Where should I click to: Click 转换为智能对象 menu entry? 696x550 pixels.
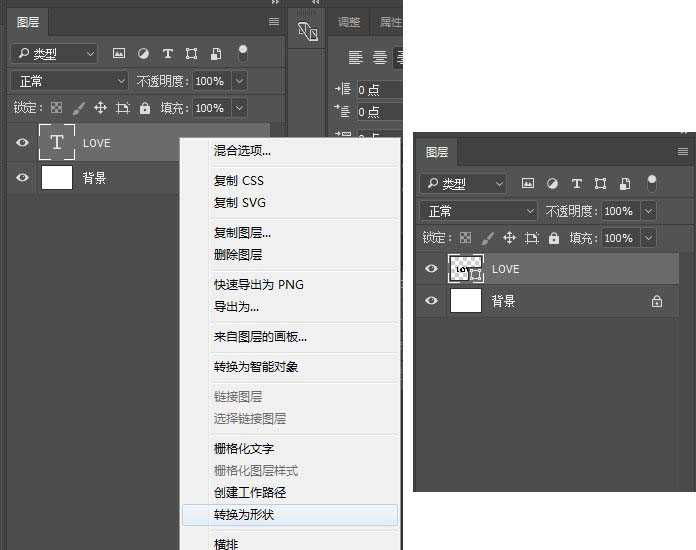point(256,367)
